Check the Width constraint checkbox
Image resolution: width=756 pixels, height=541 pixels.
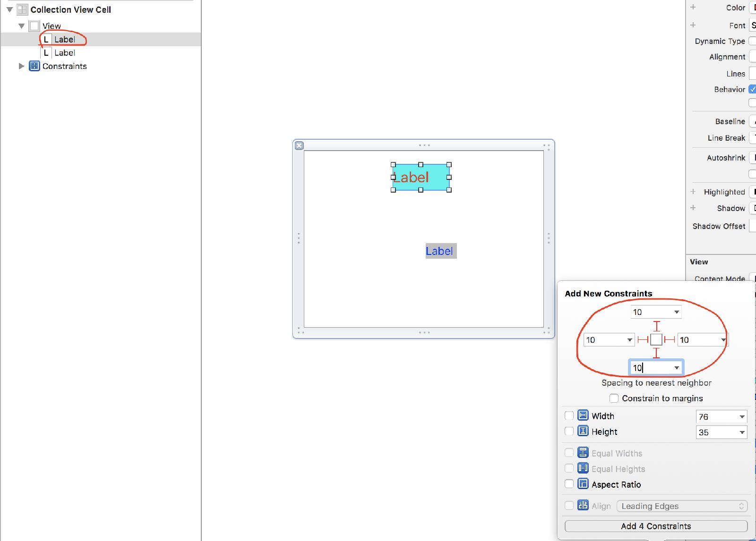click(x=569, y=416)
